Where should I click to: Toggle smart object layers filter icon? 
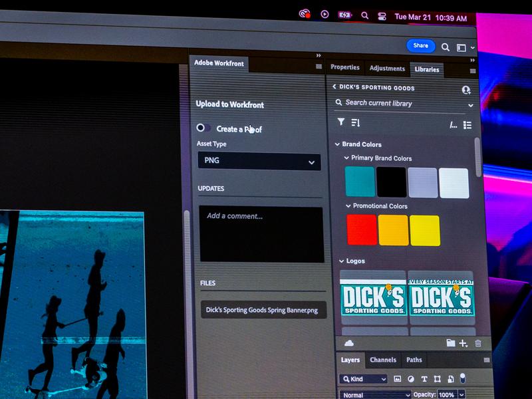click(x=451, y=379)
